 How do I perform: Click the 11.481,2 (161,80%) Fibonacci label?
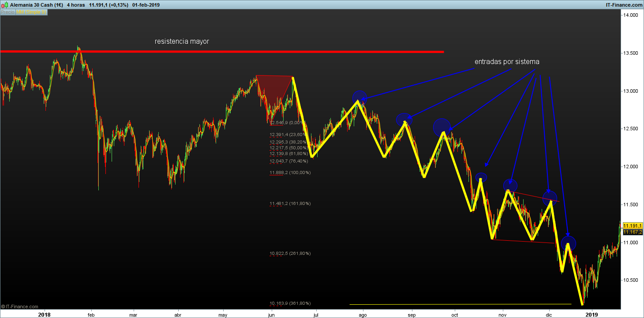point(290,204)
